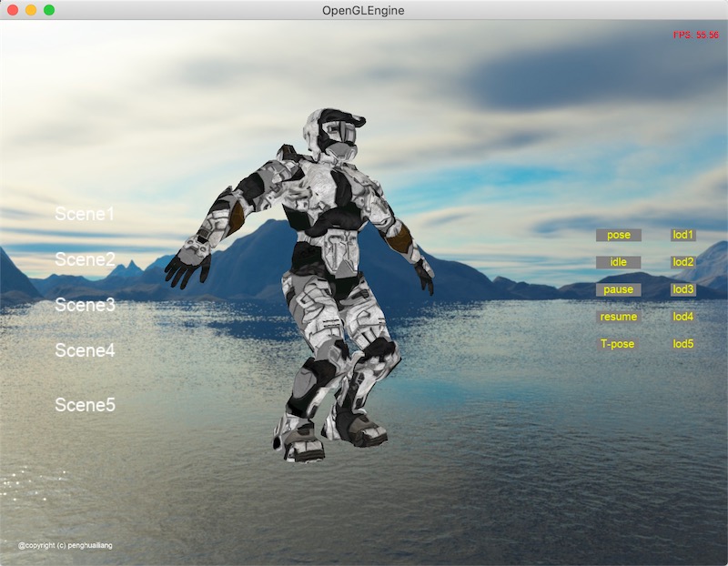Click the FPS counter readout
The height and width of the screenshot is (566, 728).
click(696, 35)
